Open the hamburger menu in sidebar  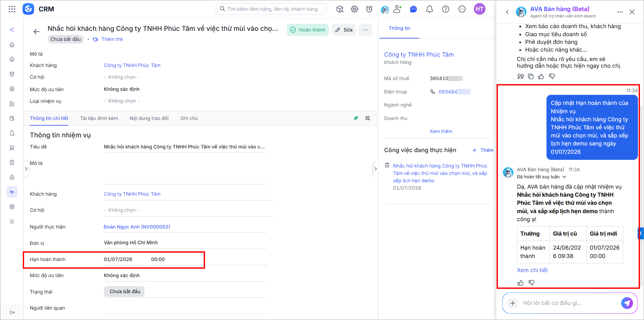tap(12, 221)
